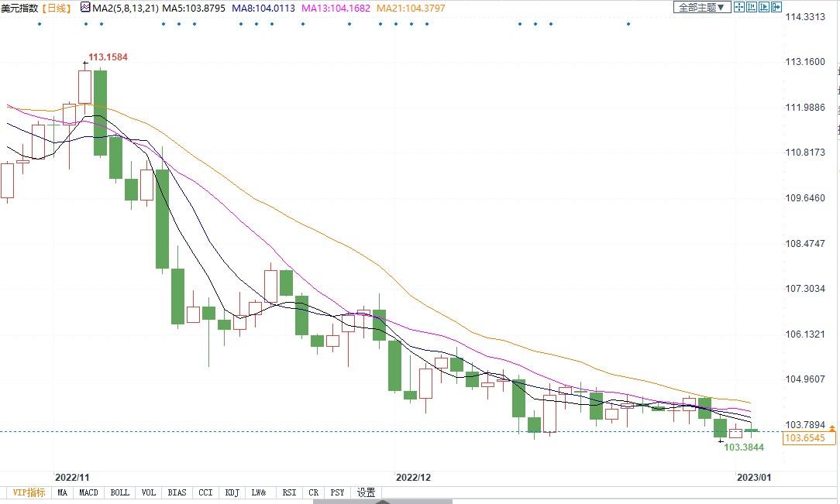
Task: Click the MA2(5,8,13,21) parameter label
Action: [125, 8]
